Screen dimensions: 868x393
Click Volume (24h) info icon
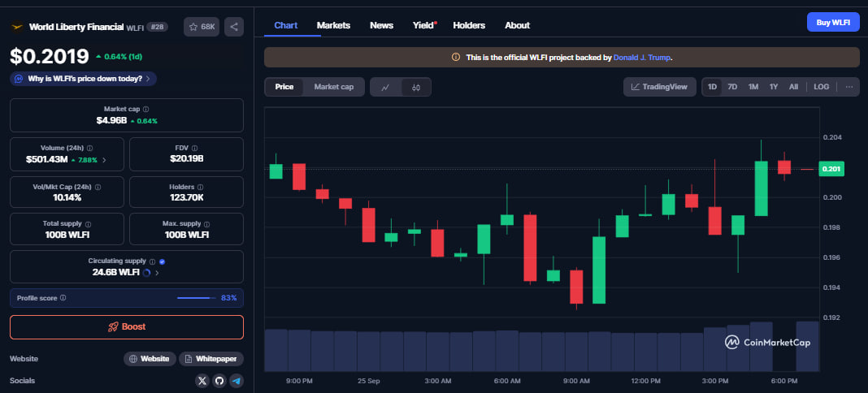tap(89, 148)
